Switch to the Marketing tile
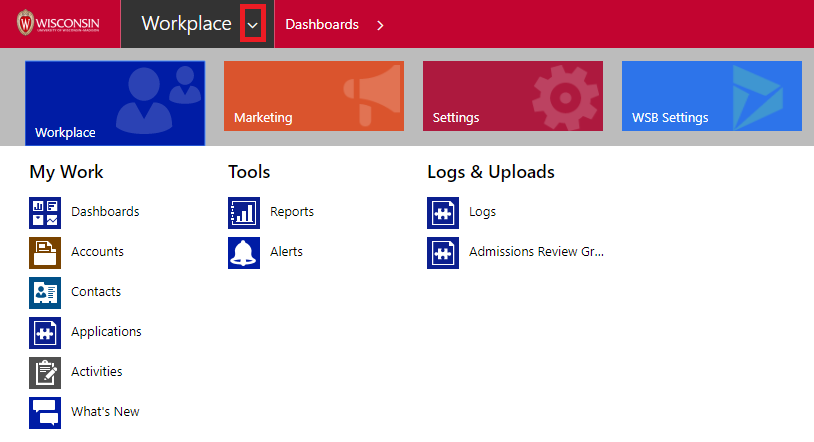Screen dimensions: 814x442 tap(313, 96)
